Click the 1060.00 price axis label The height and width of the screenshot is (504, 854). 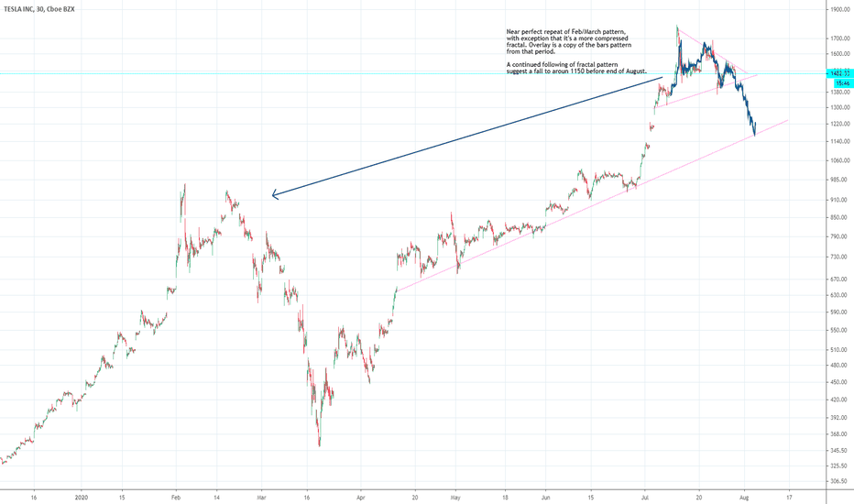[841, 160]
